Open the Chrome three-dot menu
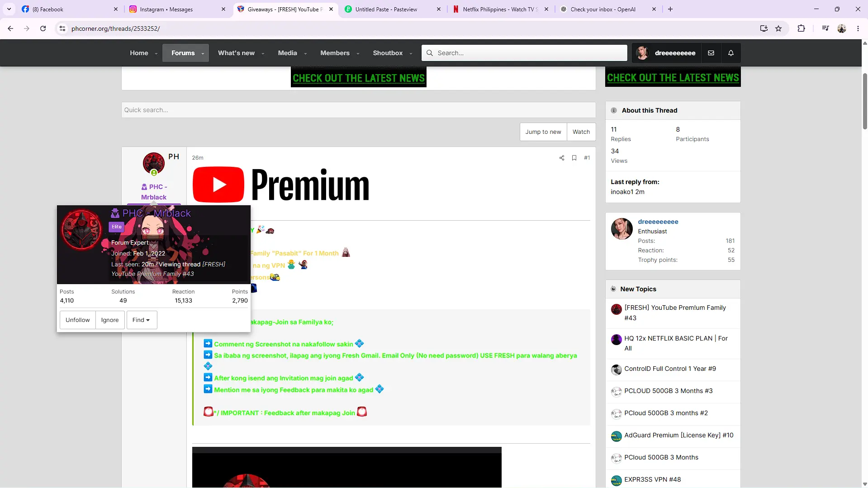Image resolution: width=868 pixels, height=488 pixels. (858, 28)
